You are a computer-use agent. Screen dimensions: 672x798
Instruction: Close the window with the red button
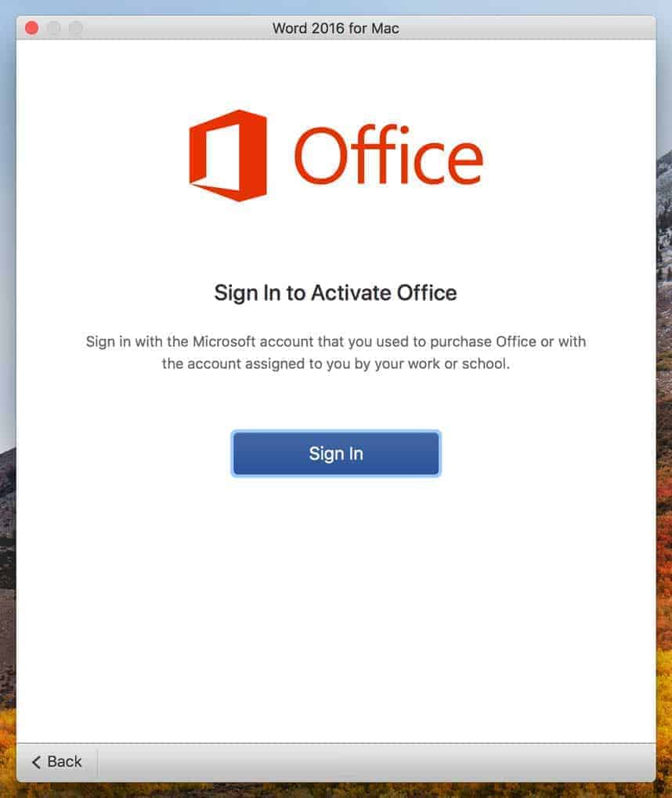coord(31,28)
